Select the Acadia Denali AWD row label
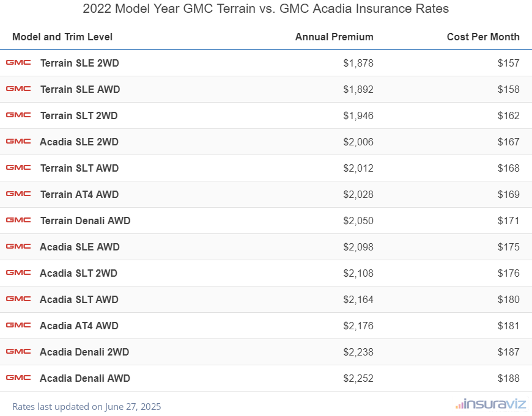 coord(85,378)
